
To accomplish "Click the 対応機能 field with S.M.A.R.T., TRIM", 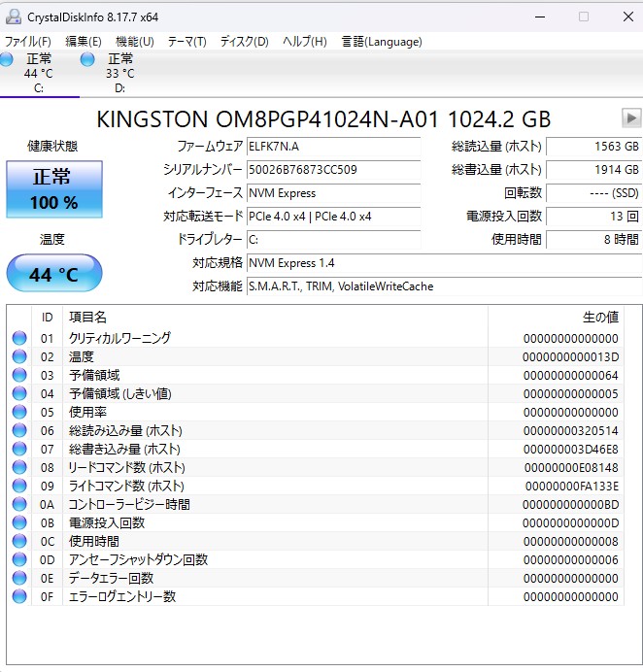I will (445, 286).
